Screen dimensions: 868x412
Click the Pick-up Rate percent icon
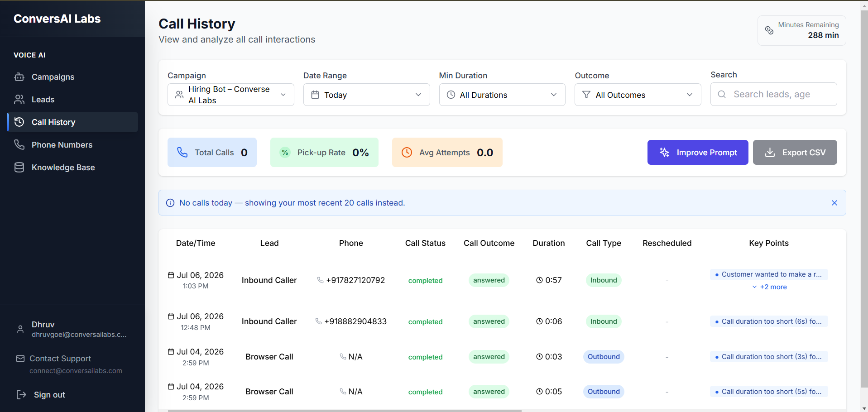pyautogui.click(x=285, y=153)
